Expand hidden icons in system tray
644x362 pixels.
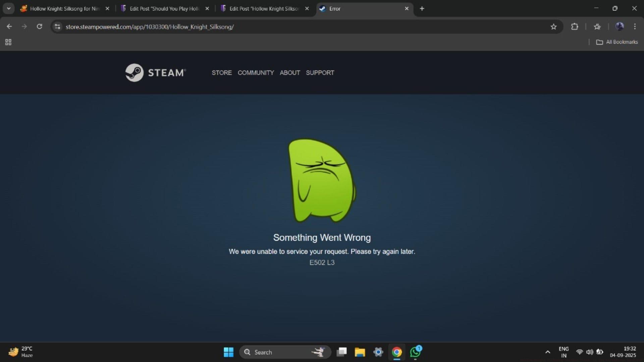[x=547, y=352]
